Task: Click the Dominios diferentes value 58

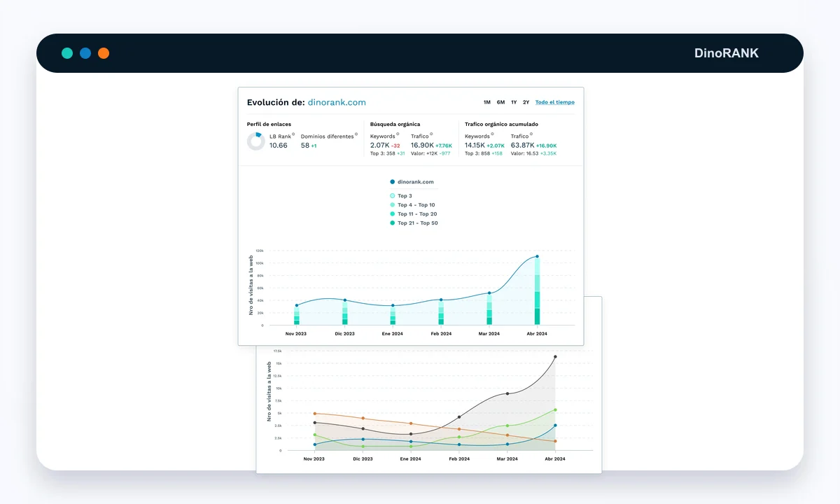Action: pos(305,146)
